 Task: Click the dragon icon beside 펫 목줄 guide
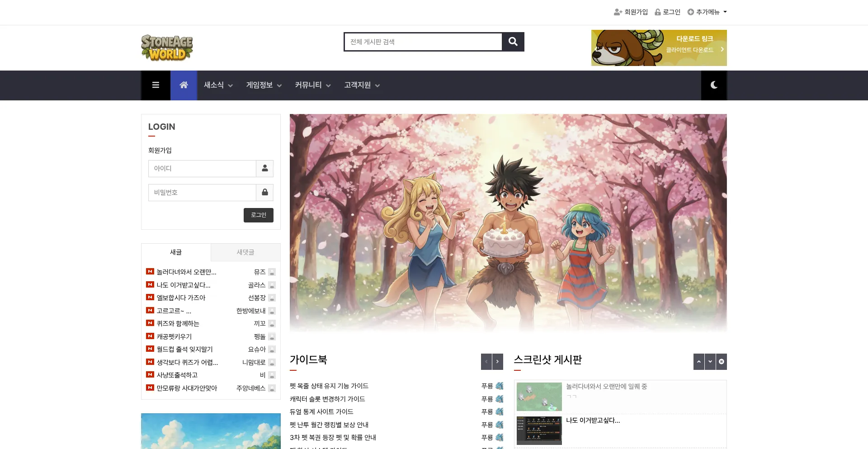pos(500,386)
